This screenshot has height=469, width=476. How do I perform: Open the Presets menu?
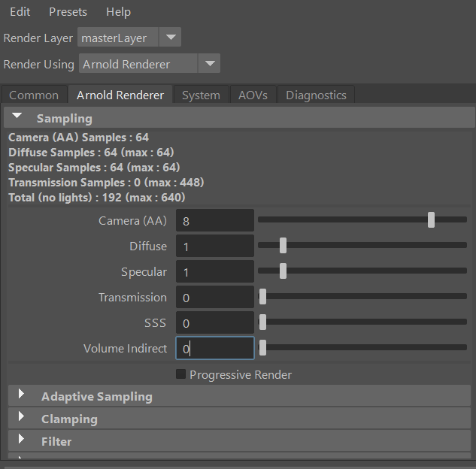[68, 12]
